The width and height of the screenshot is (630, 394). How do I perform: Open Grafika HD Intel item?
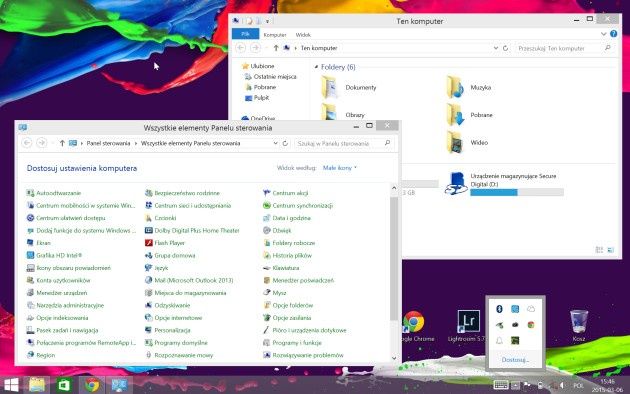click(x=54, y=255)
